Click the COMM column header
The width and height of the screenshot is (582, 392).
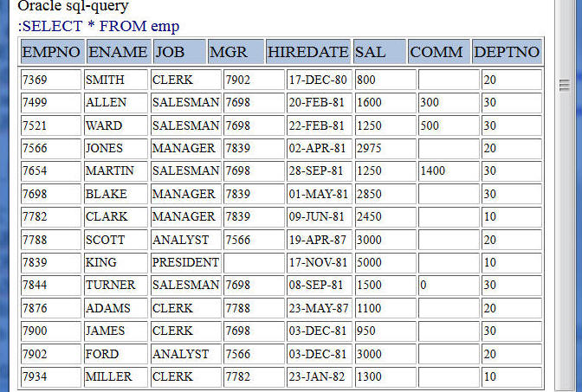click(439, 52)
